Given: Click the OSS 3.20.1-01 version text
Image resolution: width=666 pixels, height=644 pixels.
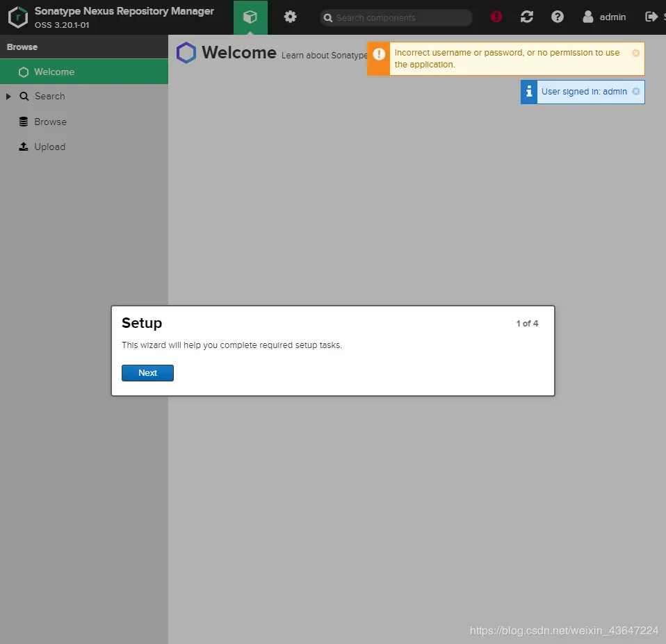Looking at the screenshot, I should tap(62, 25).
